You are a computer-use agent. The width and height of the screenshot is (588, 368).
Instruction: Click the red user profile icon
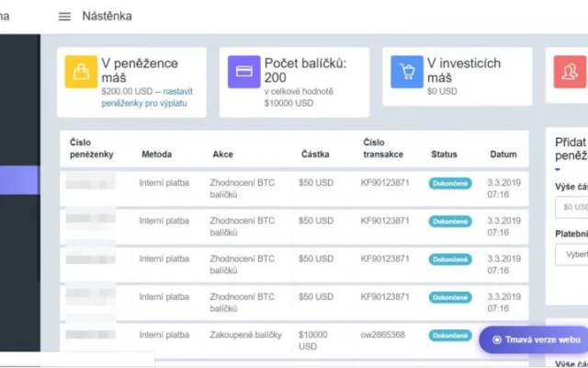[570, 72]
